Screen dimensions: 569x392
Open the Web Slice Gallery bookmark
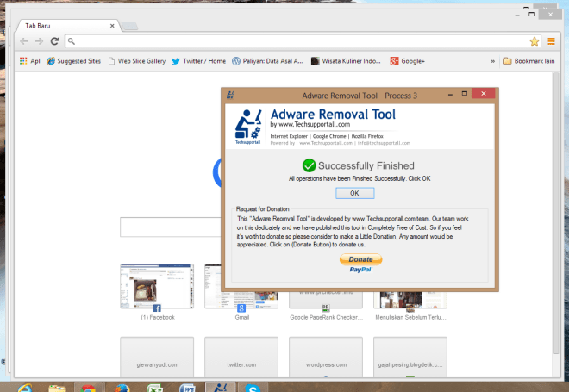pyautogui.click(x=137, y=61)
